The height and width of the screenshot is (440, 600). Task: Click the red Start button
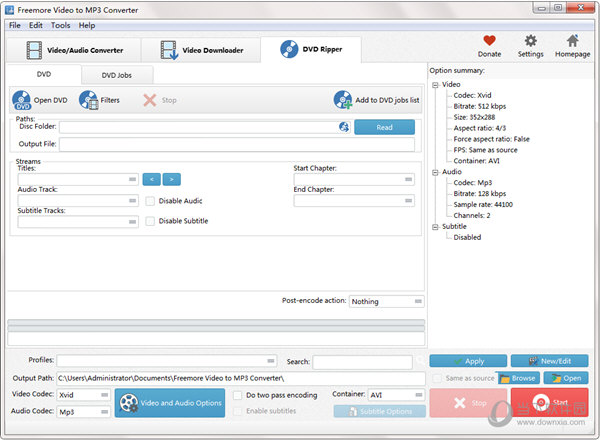[549, 403]
